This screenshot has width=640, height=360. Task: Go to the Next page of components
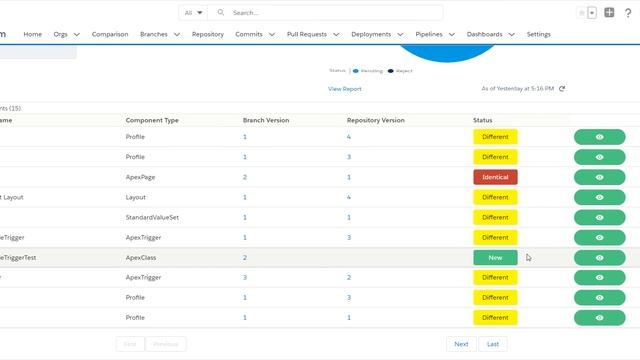[x=461, y=344]
